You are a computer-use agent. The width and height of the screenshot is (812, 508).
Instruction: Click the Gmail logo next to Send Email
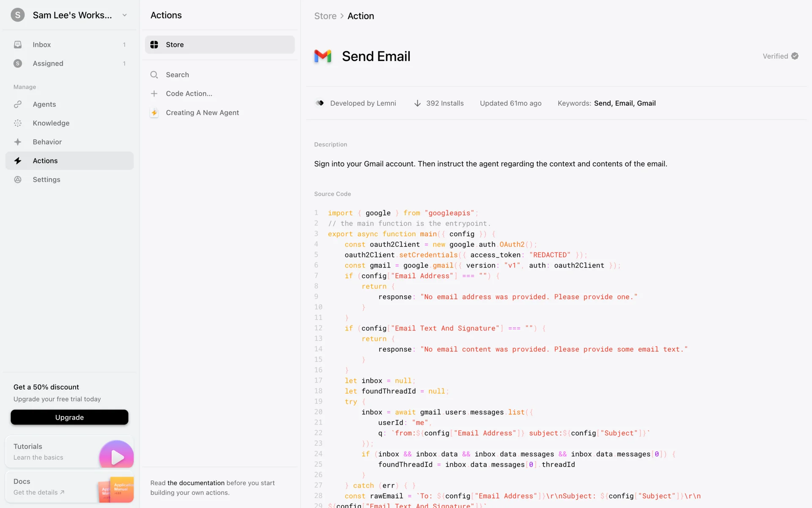(323, 56)
